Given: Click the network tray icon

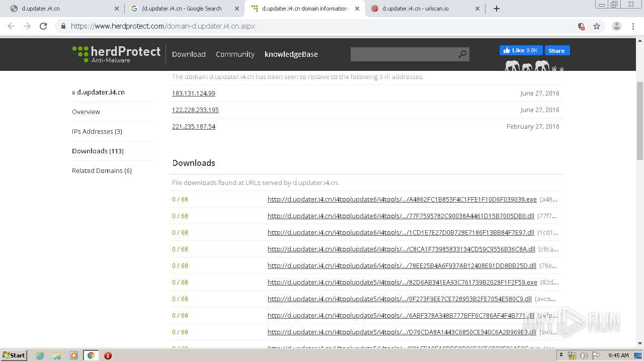Looking at the screenshot, I should (x=572, y=355).
